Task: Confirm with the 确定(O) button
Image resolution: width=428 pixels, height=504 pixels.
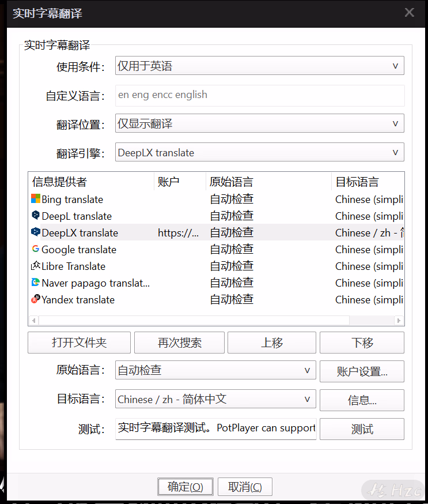Action: [x=185, y=487]
